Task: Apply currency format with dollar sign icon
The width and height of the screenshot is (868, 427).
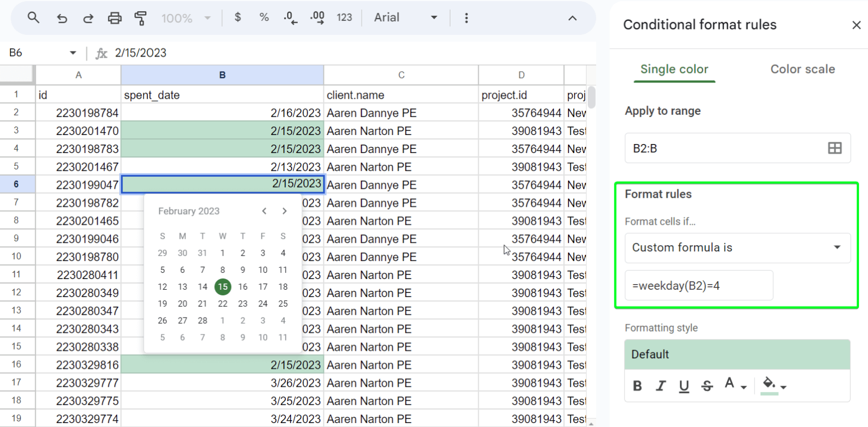Action: pos(237,18)
